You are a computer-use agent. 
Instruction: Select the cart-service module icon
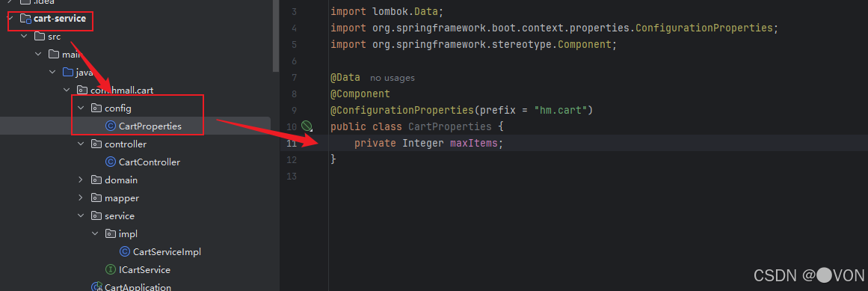tap(25, 19)
